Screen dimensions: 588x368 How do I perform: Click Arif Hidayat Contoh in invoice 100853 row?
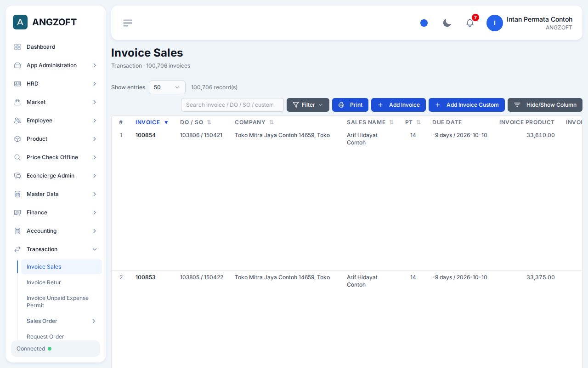coord(362,281)
